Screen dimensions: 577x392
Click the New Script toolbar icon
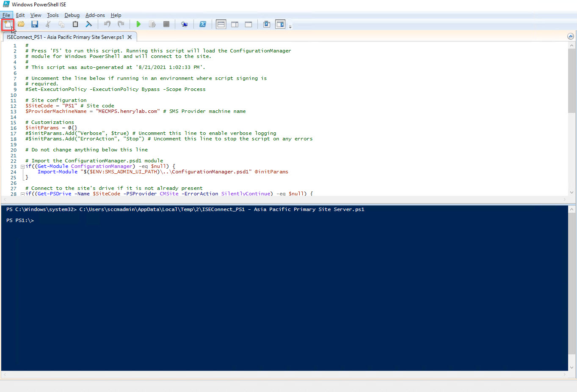click(x=8, y=25)
